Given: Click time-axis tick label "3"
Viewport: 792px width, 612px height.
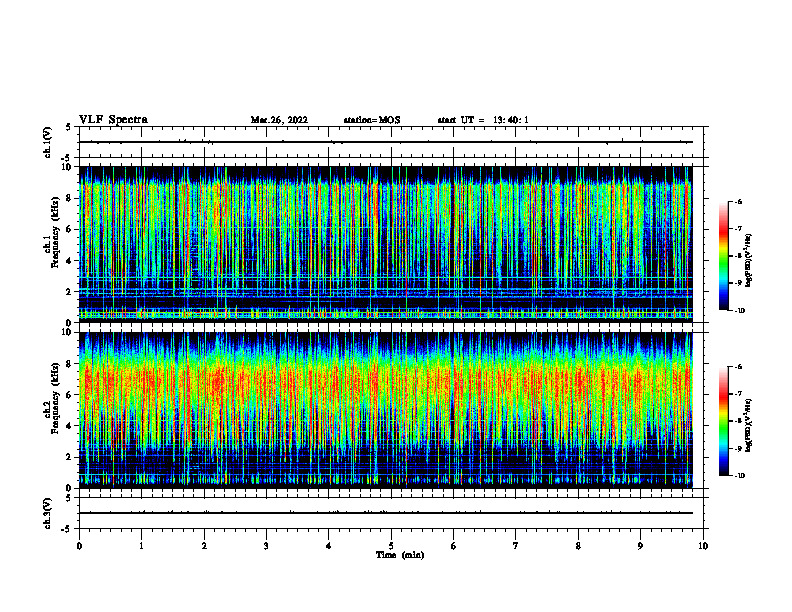Looking at the screenshot, I should [x=266, y=546].
